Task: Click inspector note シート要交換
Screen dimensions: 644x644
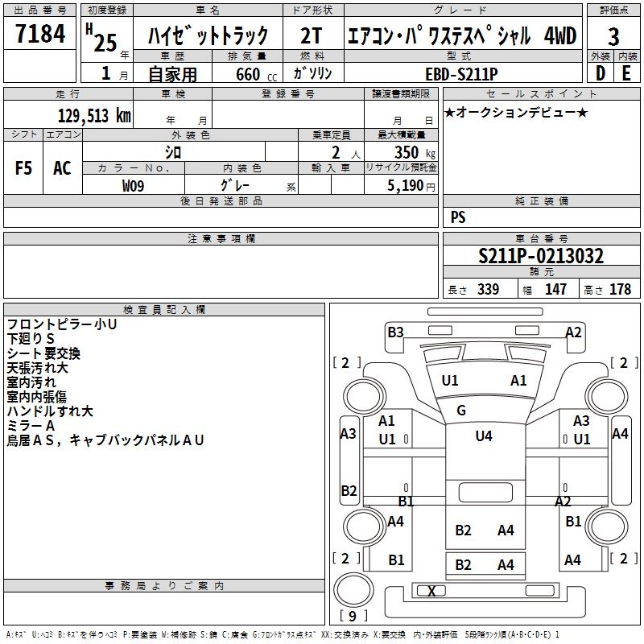Action: click(43, 353)
